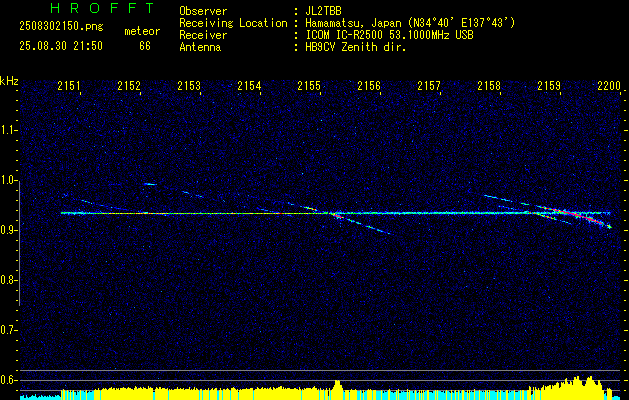Screen dimensions: 629x400
Task: Select the filename 2508302150.png
Action: pos(61,27)
